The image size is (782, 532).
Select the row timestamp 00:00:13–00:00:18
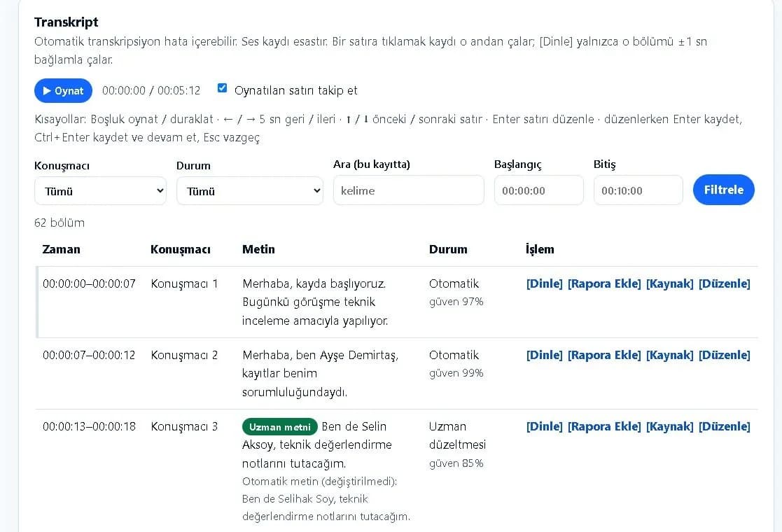pyautogui.click(x=89, y=426)
